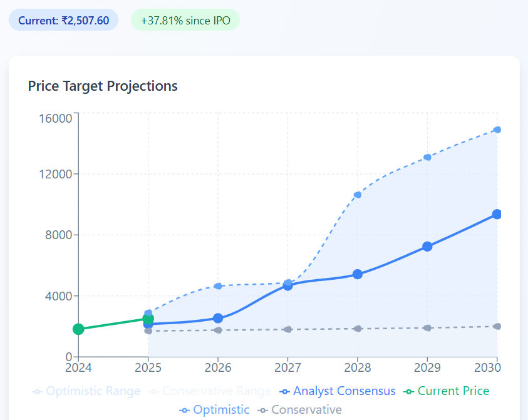Select the Conservative data point at 2030
The height and width of the screenshot is (420, 528).
[497, 326]
